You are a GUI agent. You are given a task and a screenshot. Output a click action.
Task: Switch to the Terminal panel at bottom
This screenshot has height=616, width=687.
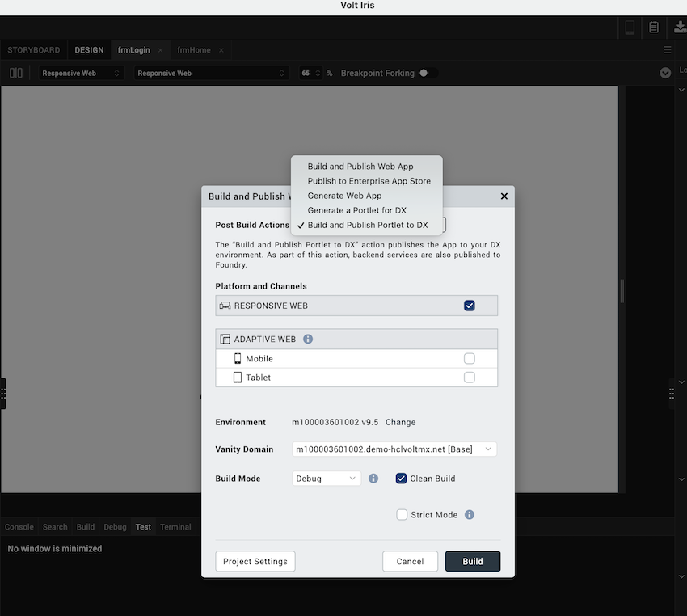175,526
